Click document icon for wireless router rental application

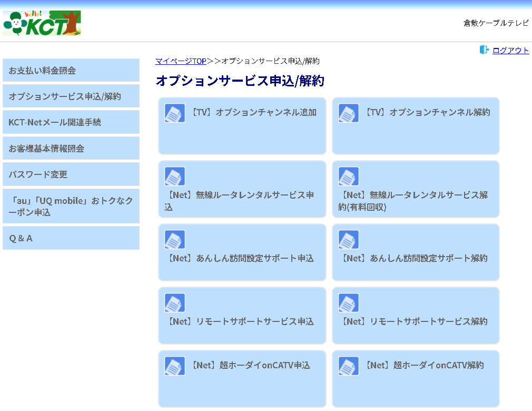pyautogui.click(x=175, y=177)
